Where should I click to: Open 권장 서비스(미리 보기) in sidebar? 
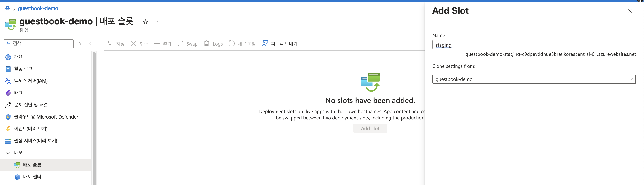[x=46, y=141]
